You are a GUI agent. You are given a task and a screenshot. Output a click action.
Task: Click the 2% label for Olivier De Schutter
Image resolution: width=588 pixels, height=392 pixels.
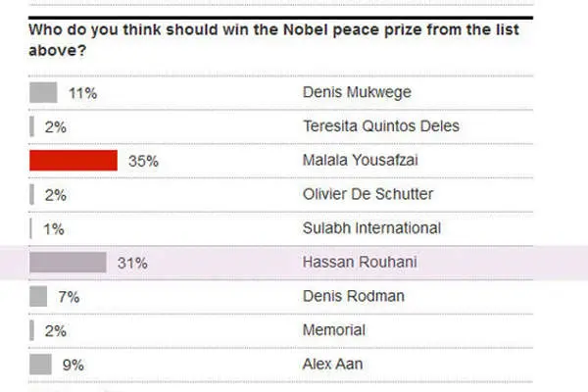[x=56, y=195]
